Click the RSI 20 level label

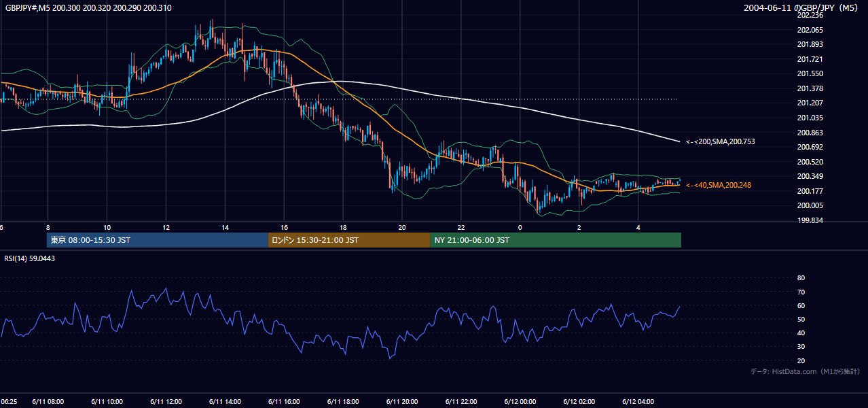tap(801, 360)
